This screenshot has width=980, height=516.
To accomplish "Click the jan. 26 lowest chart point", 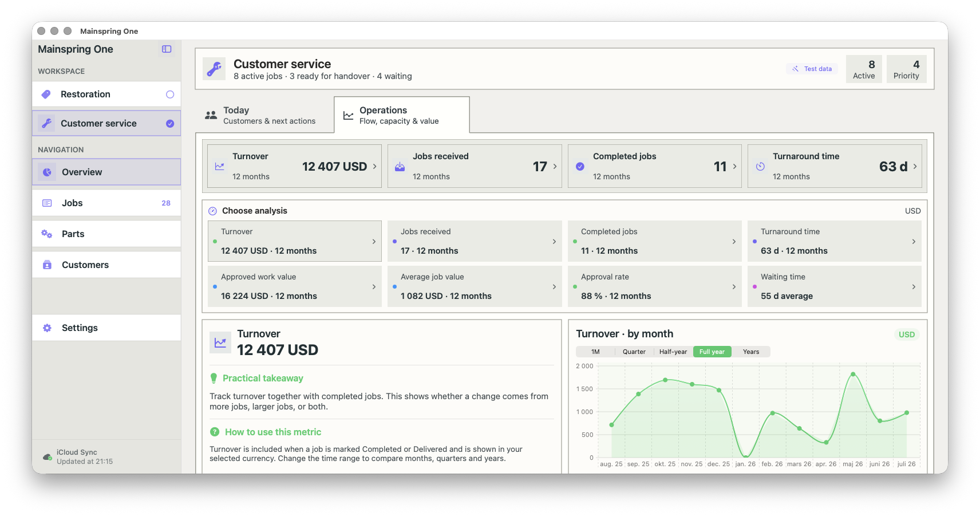I will [746, 456].
